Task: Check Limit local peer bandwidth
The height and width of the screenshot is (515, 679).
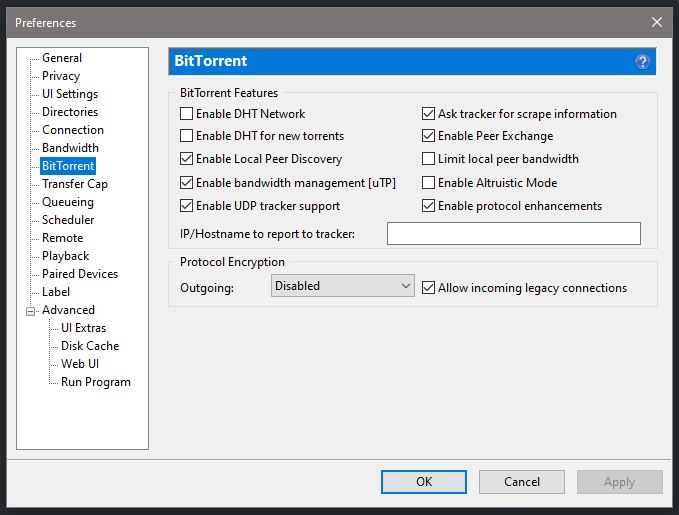Action: [x=429, y=159]
